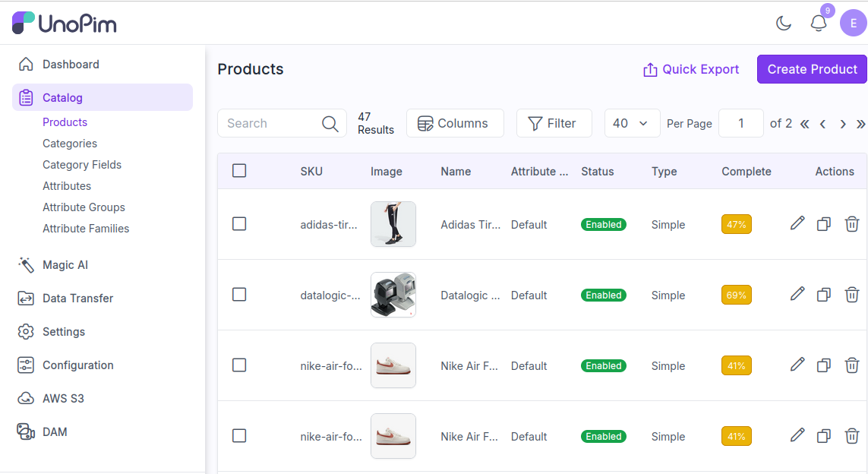868x474 pixels.
Task: Sort by Status column header
Action: [598, 172]
